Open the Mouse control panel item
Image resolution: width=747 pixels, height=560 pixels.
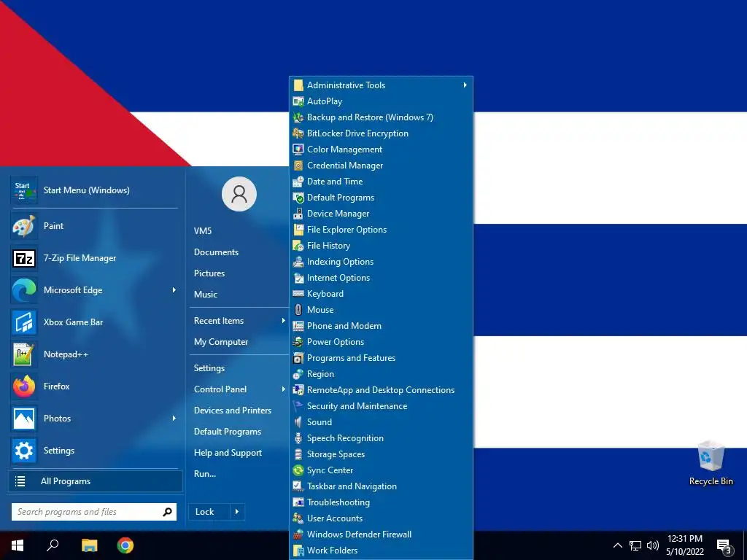tap(381, 309)
